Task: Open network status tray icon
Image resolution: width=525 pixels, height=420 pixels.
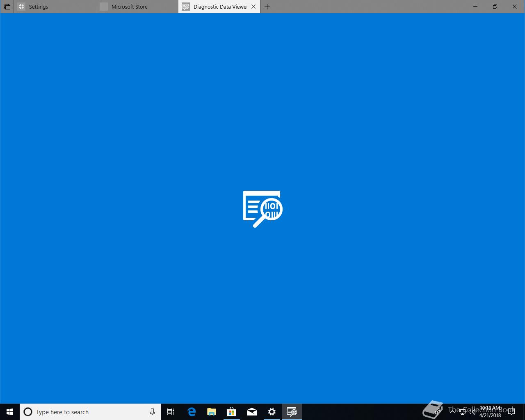Action: 462,412
